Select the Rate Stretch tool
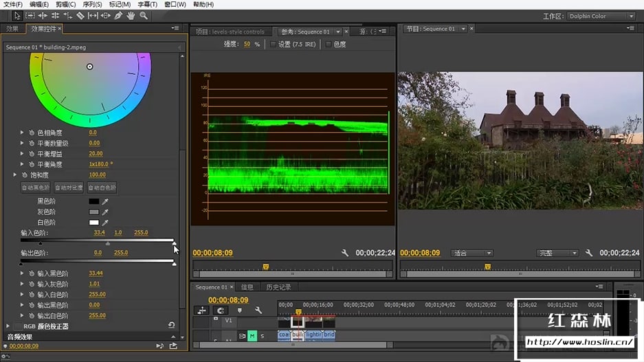This screenshot has height=362, width=644. (x=68, y=16)
